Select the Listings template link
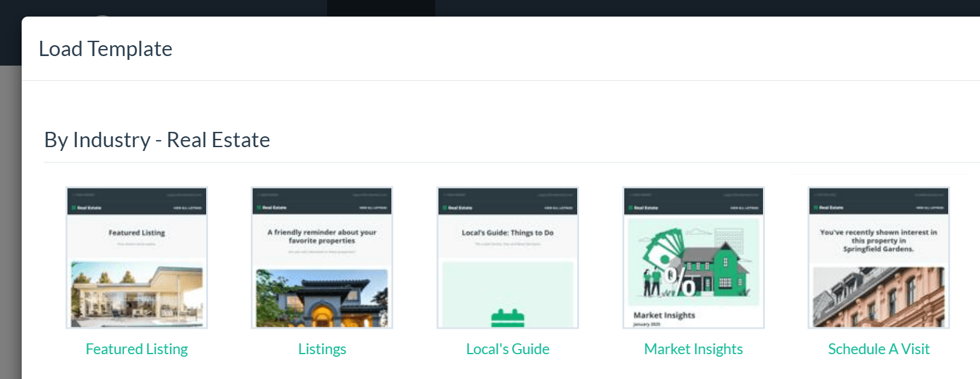980x379 pixels. pos(321,348)
